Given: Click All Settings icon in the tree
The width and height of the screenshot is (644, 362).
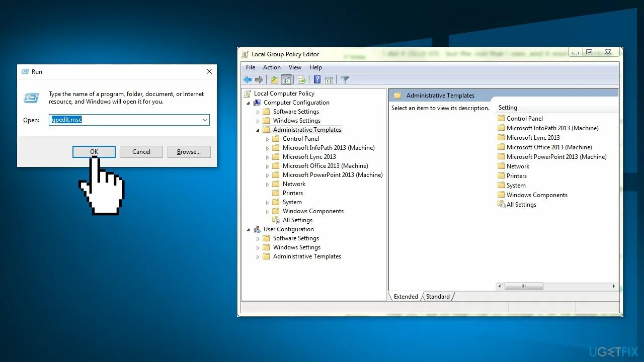Looking at the screenshot, I should coord(276,220).
